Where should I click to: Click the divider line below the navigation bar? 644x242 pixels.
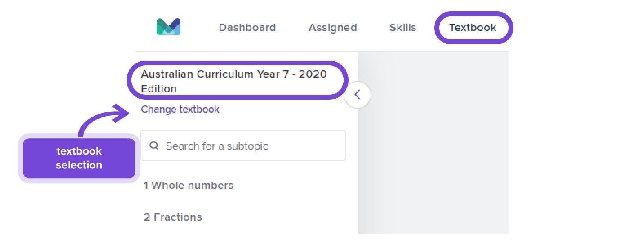(322, 51)
